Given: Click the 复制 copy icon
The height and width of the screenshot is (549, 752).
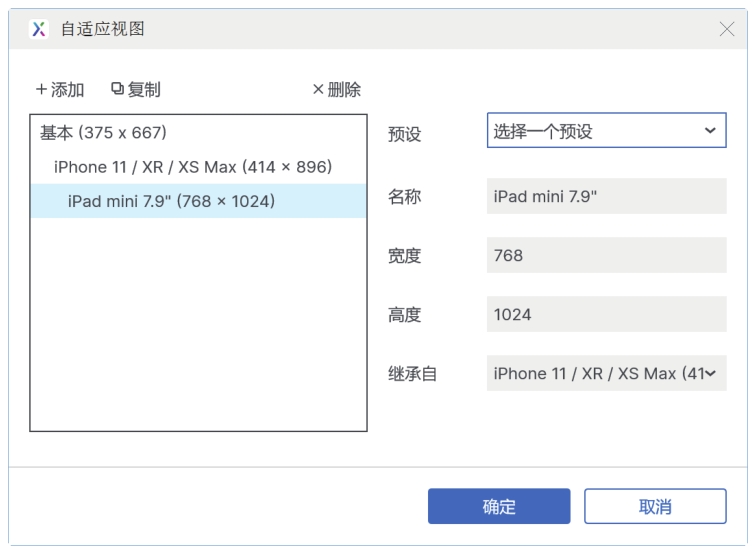Looking at the screenshot, I should pyautogui.click(x=117, y=90).
